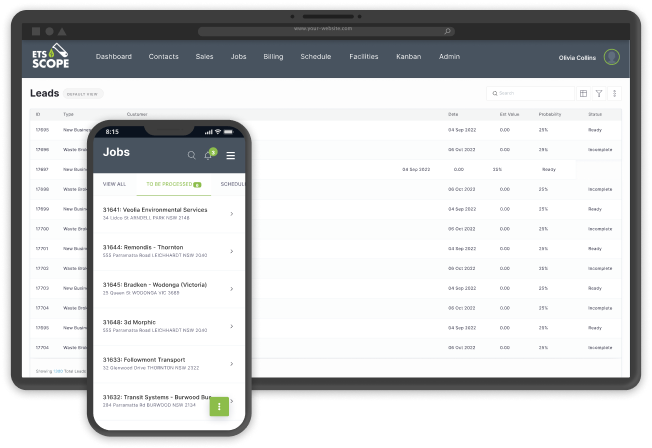Expand job 31648 3d Morphic chevron
This screenshot has height=448, width=652.
coord(232,326)
